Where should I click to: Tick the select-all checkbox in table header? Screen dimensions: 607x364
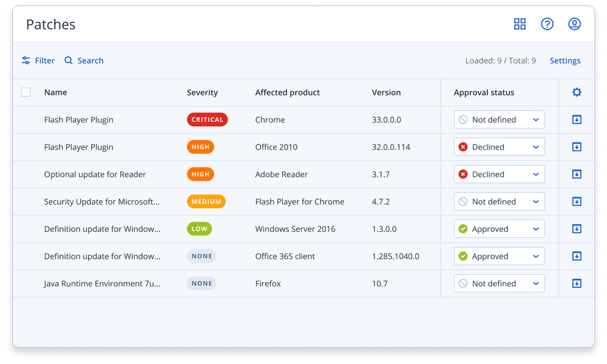click(26, 92)
